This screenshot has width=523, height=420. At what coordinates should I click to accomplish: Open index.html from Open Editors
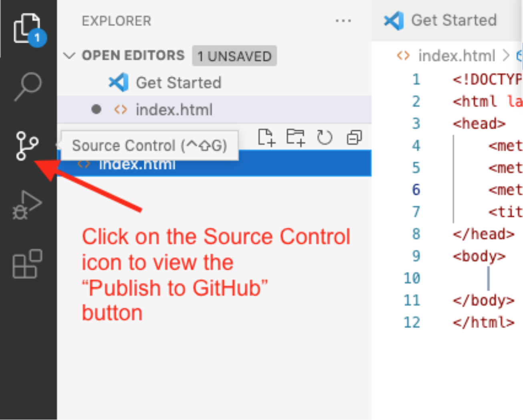point(174,109)
